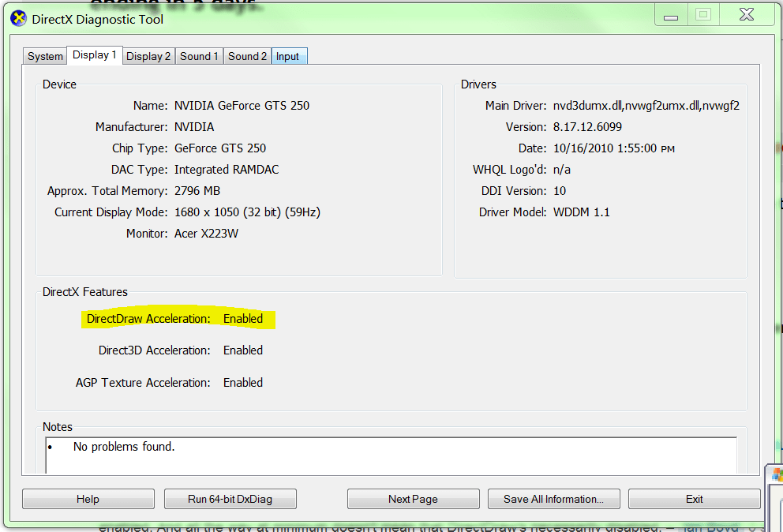
Task: Go to the Sound 1 tab
Action: pyautogui.click(x=199, y=57)
